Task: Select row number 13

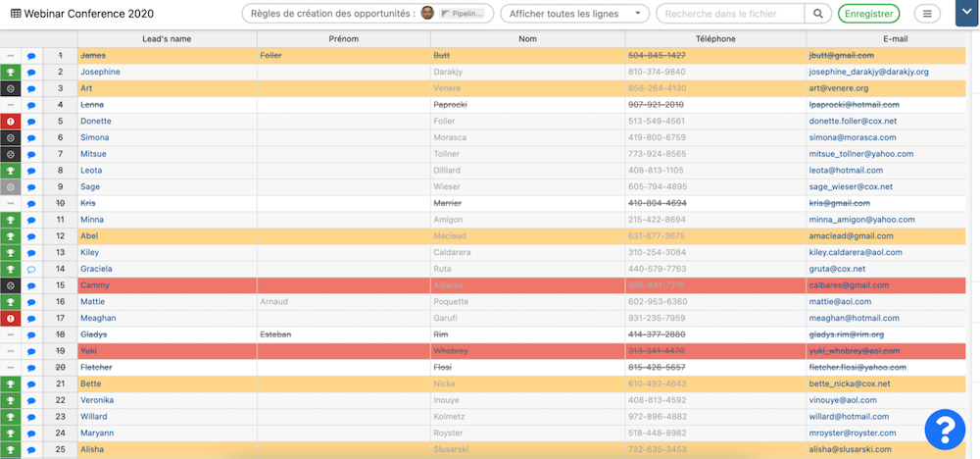Action: tap(60, 253)
